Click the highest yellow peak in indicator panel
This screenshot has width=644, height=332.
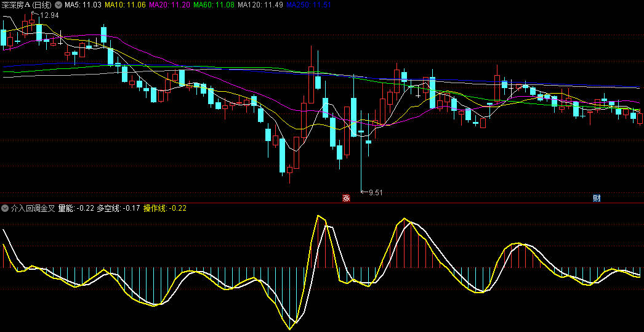coord(319,216)
